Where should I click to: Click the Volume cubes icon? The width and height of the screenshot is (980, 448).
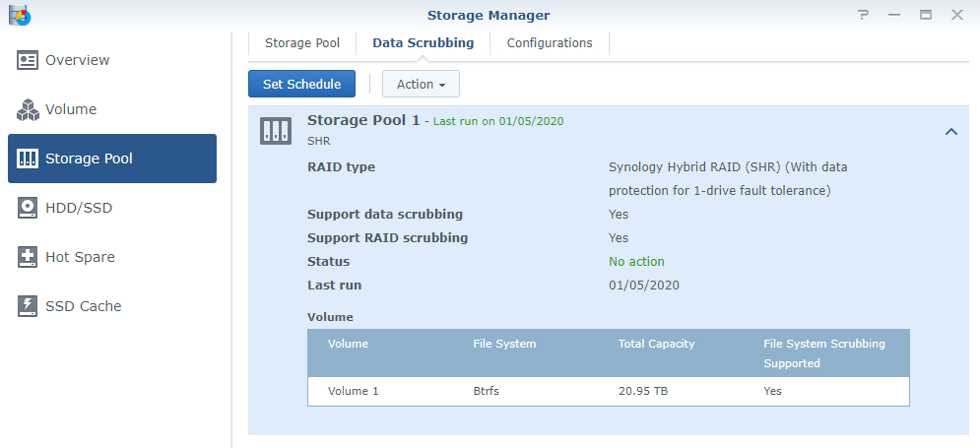(28, 109)
